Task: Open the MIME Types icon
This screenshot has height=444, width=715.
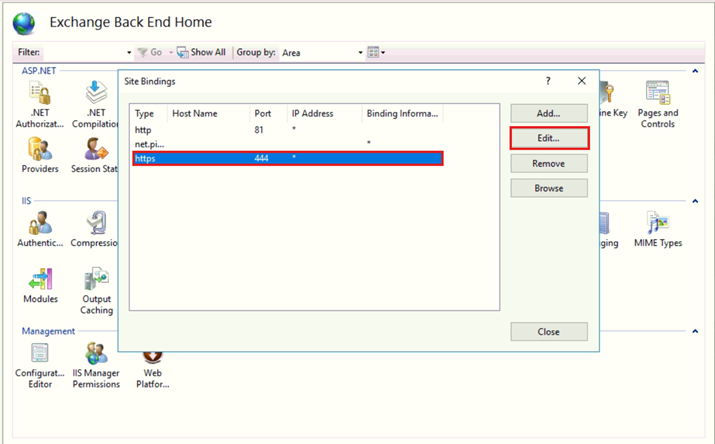Action: coord(658,223)
